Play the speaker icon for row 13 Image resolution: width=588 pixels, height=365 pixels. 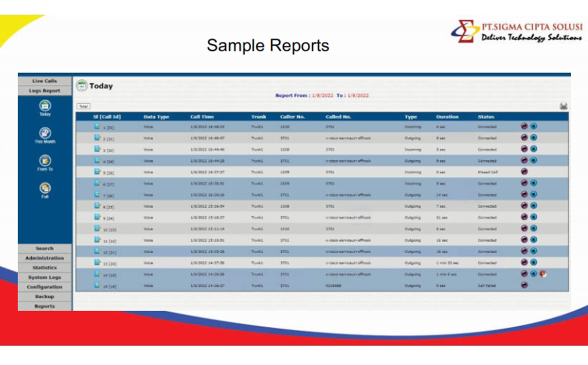pyautogui.click(x=534, y=262)
